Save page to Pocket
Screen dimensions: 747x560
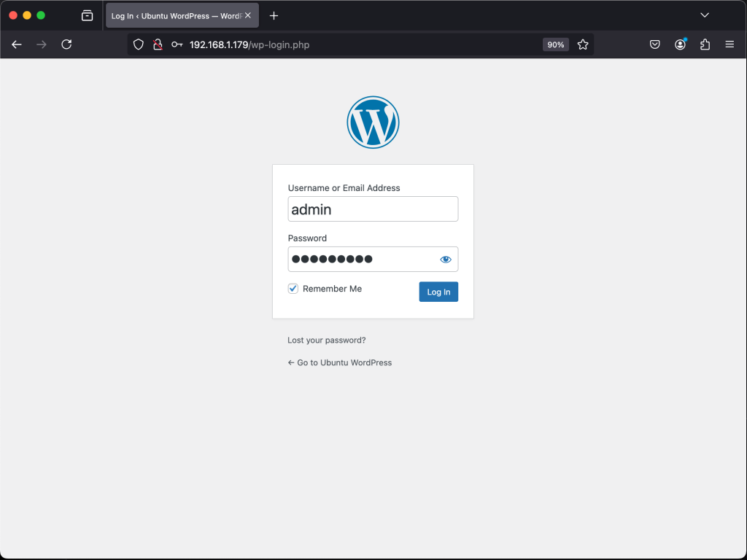tap(654, 44)
